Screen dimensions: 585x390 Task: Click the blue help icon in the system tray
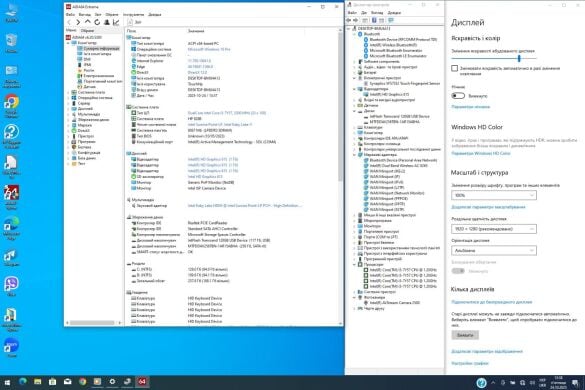point(481,383)
